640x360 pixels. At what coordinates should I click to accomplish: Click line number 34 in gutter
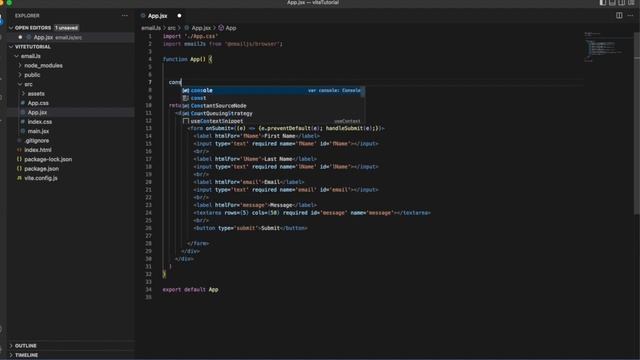149,289
